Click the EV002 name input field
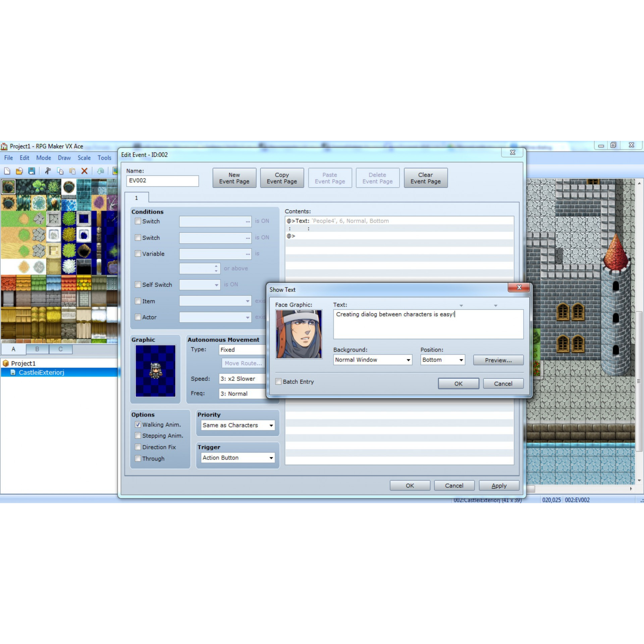644x644 pixels. (163, 181)
